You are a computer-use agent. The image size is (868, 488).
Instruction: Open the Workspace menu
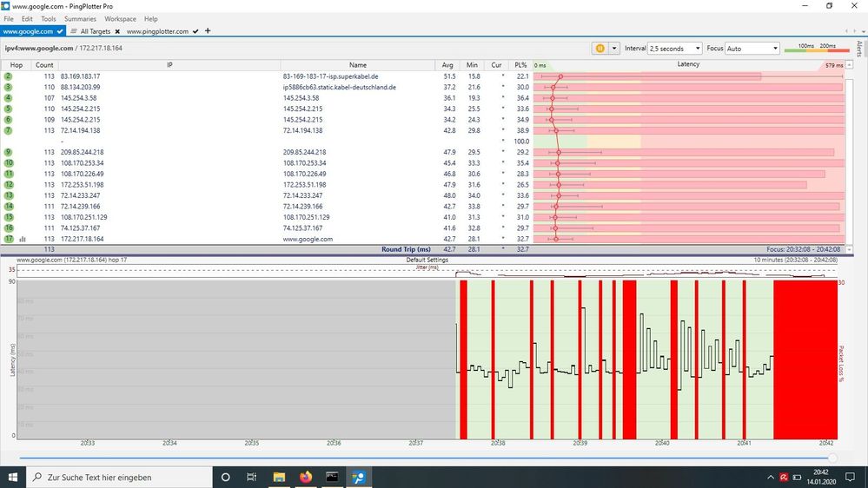pos(120,18)
